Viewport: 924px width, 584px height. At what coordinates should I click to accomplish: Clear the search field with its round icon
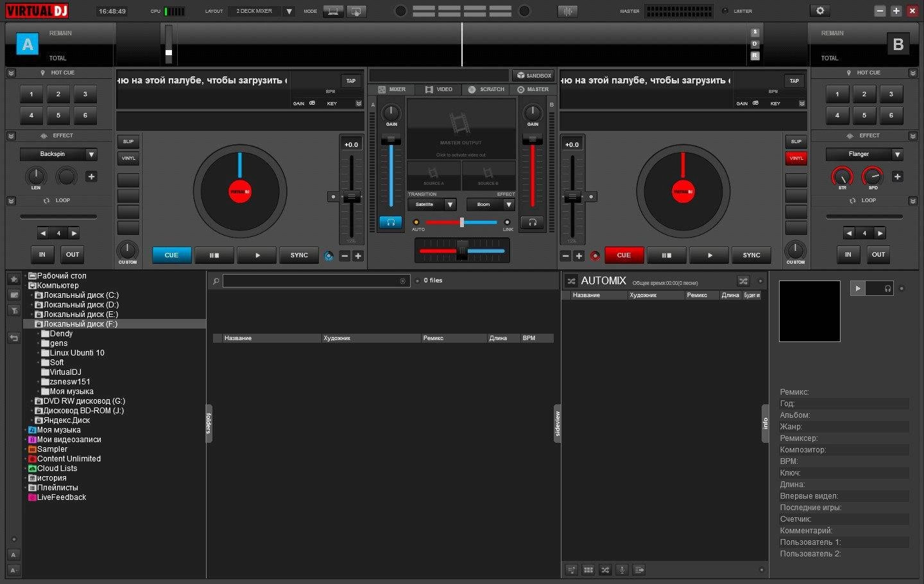click(x=403, y=281)
